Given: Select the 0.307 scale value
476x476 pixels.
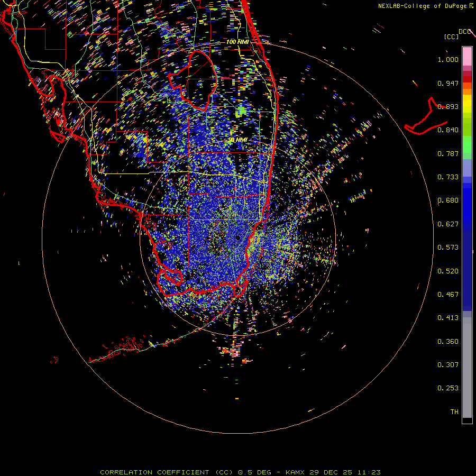Looking at the screenshot, I should [x=448, y=365].
